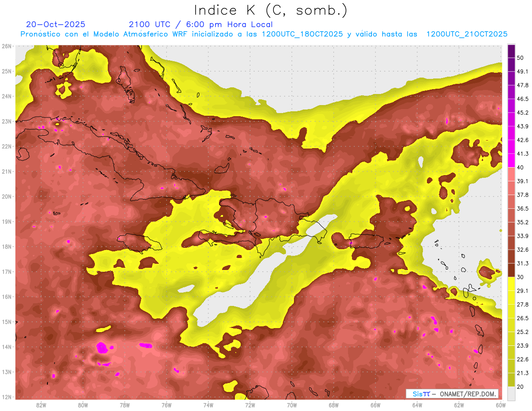Viewport: 532px width, 411px height.
Task: Click the colorbar label 40
Action: [x=520, y=167]
